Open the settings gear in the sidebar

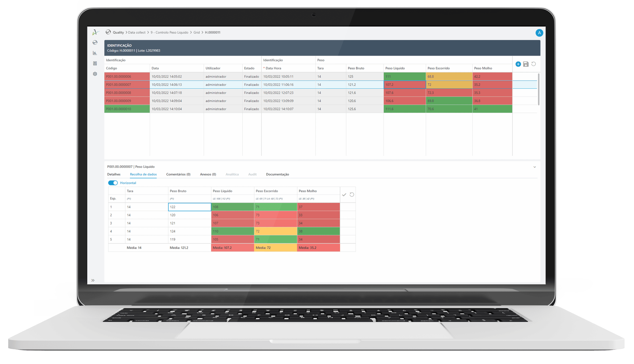pos(95,74)
